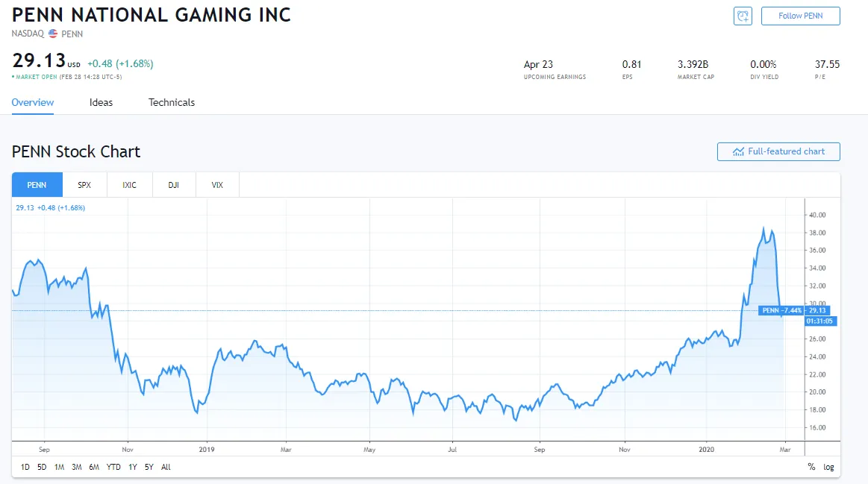The image size is (868, 484).
Task: Toggle percent scale on the chart
Action: (x=811, y=467)
